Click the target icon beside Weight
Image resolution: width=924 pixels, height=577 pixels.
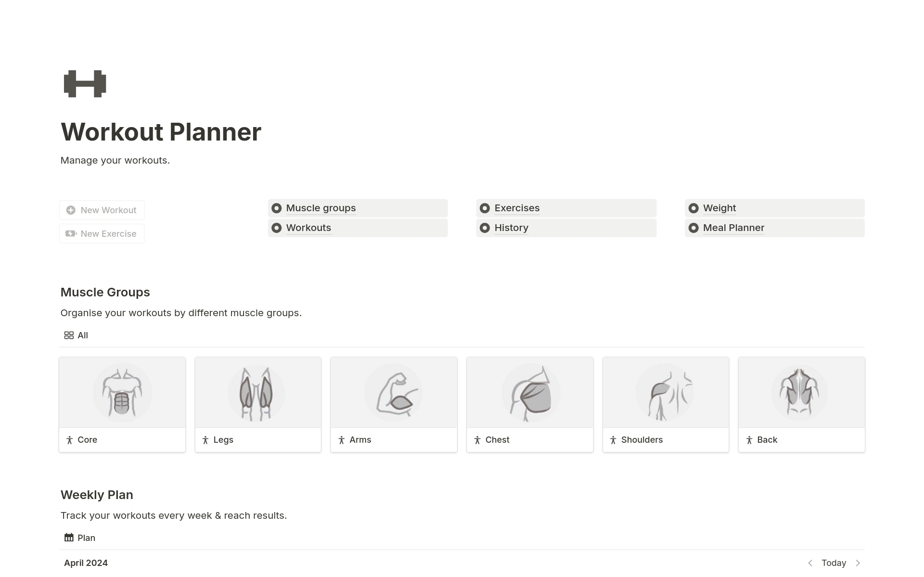694,208
